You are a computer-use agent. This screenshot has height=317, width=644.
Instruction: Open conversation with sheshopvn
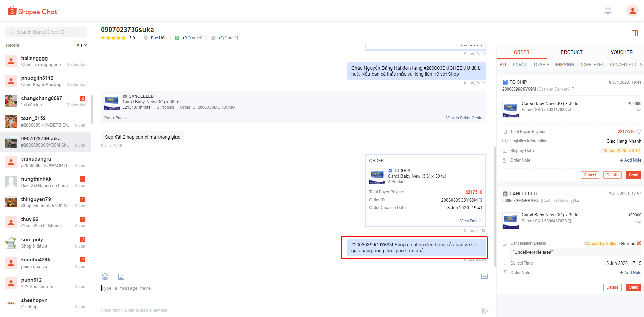[45, 303]
